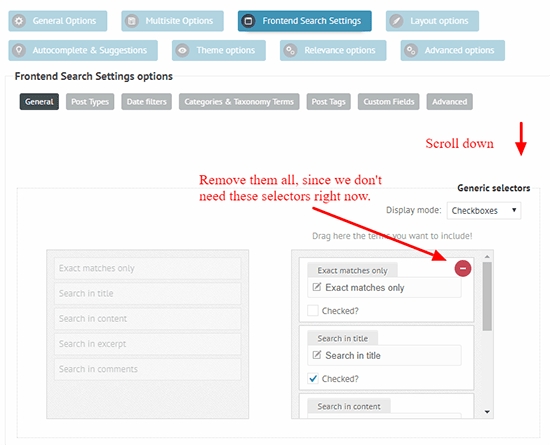Open the Categories & Taxonomy Terms tab
The width and height of the screenshot is (550, 445).
pos(239,102)
